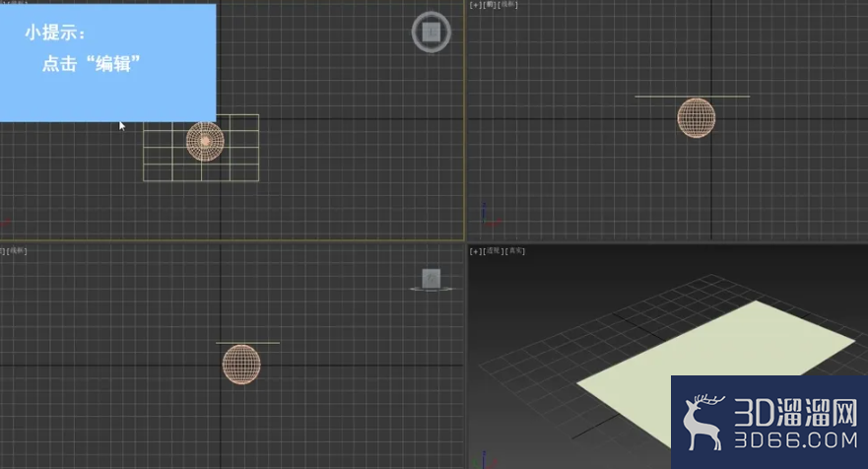Select the wireframe sphere in the top viewport
Image resolution: width=868 pixels, height=469 pixels.
[x=205, y=141]
